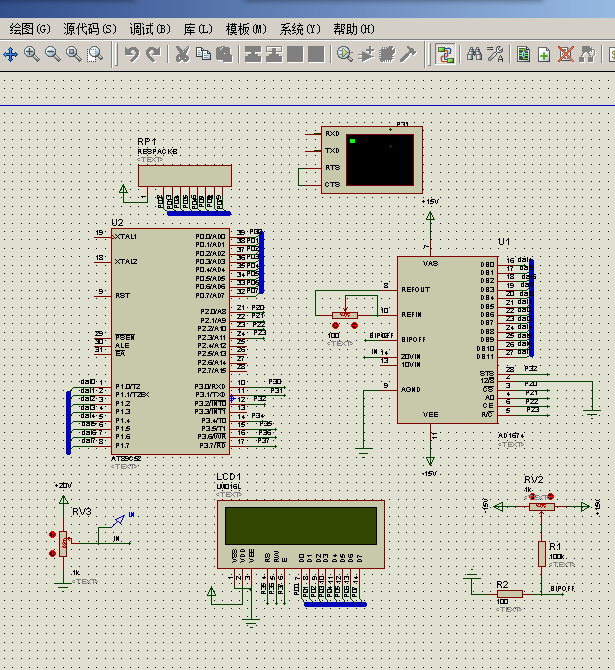Click the "U2" reference label
615x670 pixels.
(x=117, y=223)
